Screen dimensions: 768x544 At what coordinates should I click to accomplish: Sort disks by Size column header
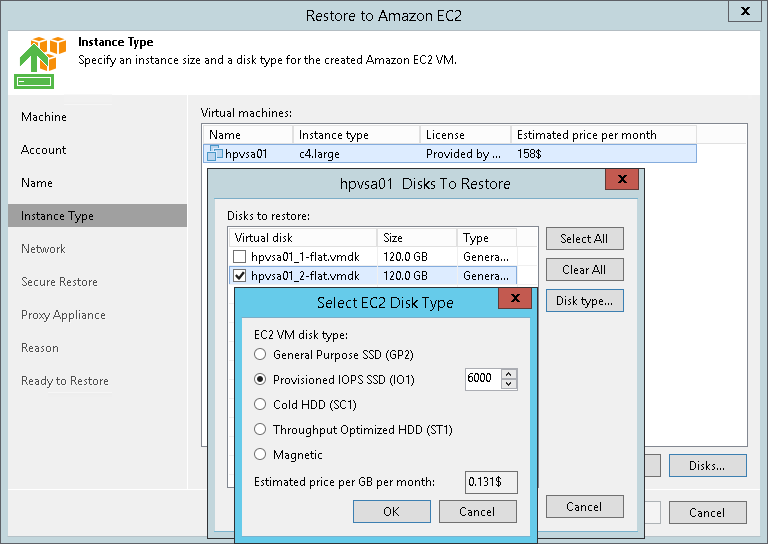417,238
